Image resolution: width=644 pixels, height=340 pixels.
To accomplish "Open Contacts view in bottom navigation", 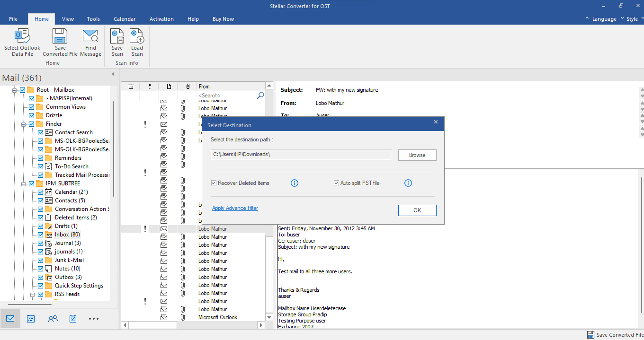I will click(x=53, y=319).
